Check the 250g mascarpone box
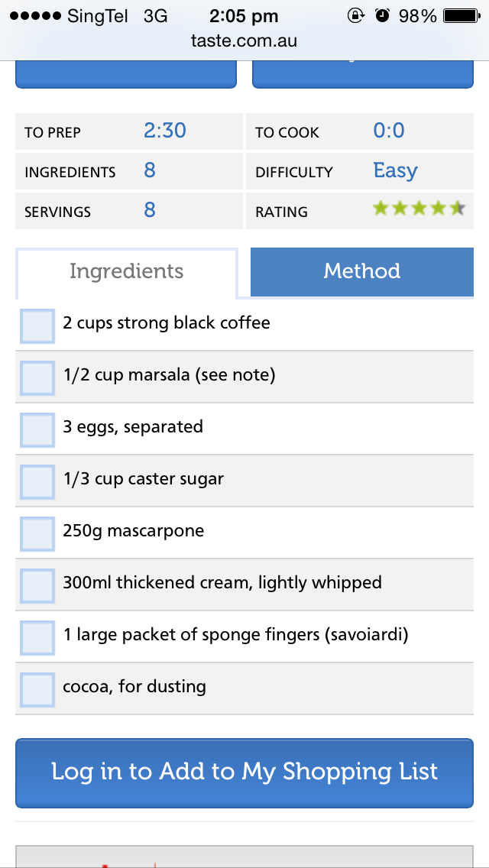489x868 pixels. point(37,534)
